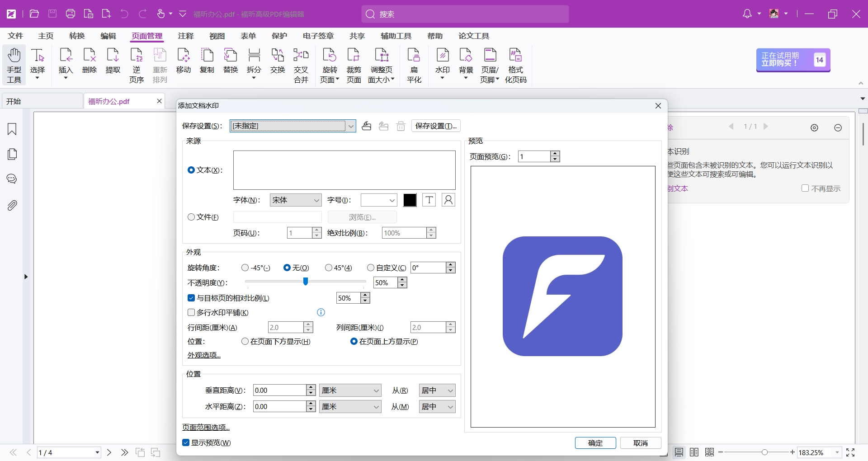Click the gear settings icon in right panel
Image resolution: width=868 pixels, height=461 pixels.
pyautogui.click(x=814, y=128)
